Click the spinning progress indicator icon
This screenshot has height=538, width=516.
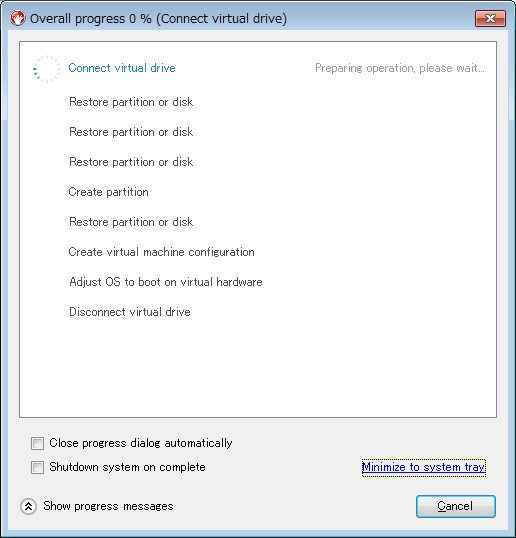pos(46,69)
